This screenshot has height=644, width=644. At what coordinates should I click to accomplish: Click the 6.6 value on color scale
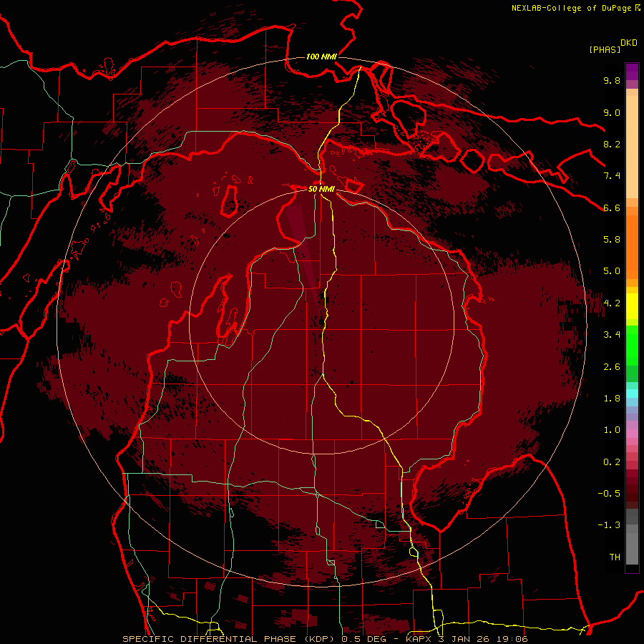[612, 208]
